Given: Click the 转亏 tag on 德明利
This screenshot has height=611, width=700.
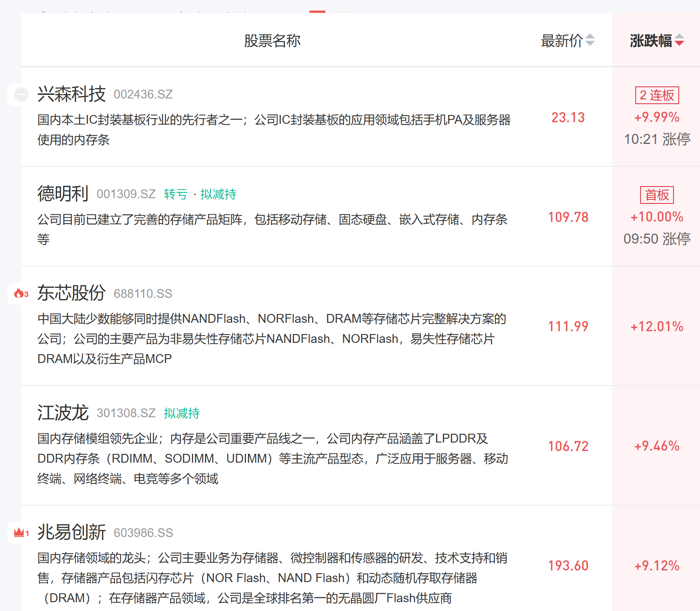Looking at the screenshot, I should 176,194.
